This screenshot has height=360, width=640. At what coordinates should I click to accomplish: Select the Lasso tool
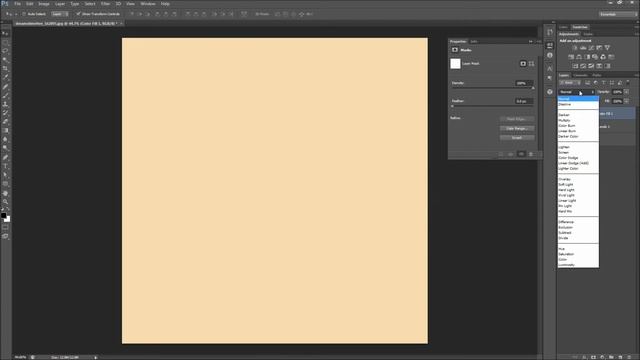5,51
